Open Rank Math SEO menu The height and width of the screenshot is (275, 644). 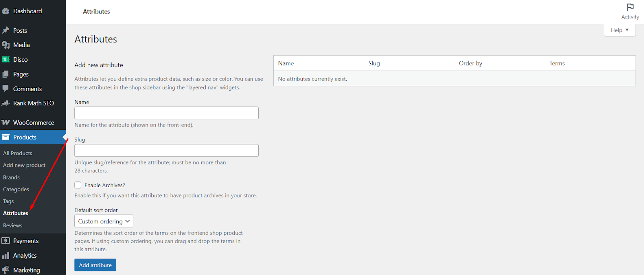pyautogui.click(x=33, y=103)
